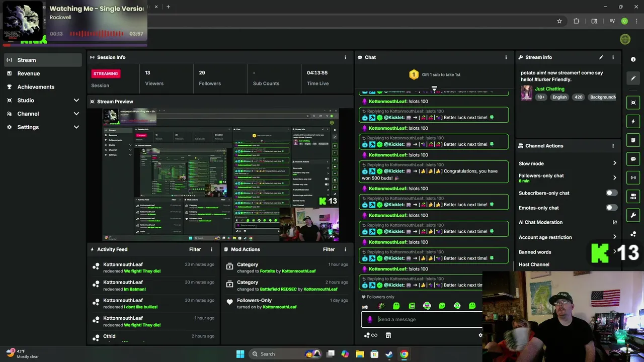
Task: Open Stream page from sidebar
Action: [43, 60]
